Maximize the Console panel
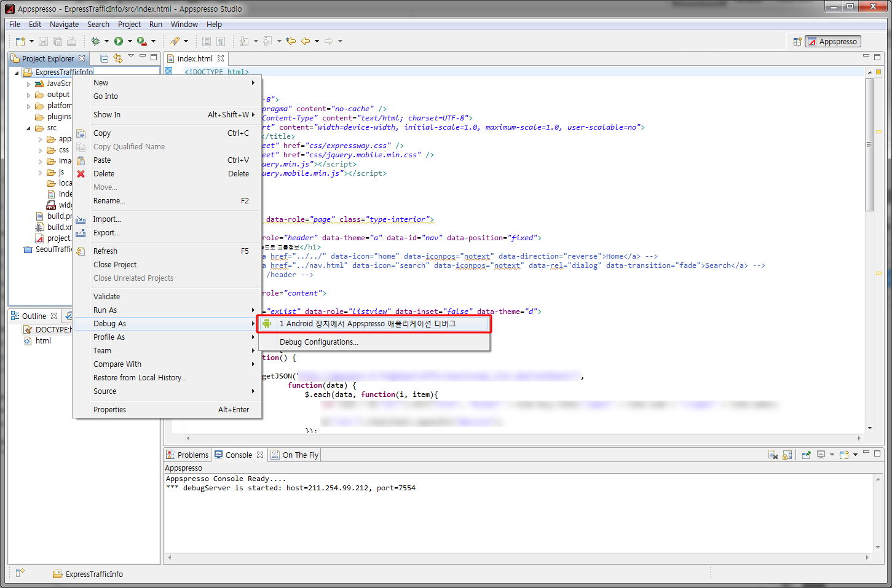Viewport: 892px width, 588px height. point(877,453)
